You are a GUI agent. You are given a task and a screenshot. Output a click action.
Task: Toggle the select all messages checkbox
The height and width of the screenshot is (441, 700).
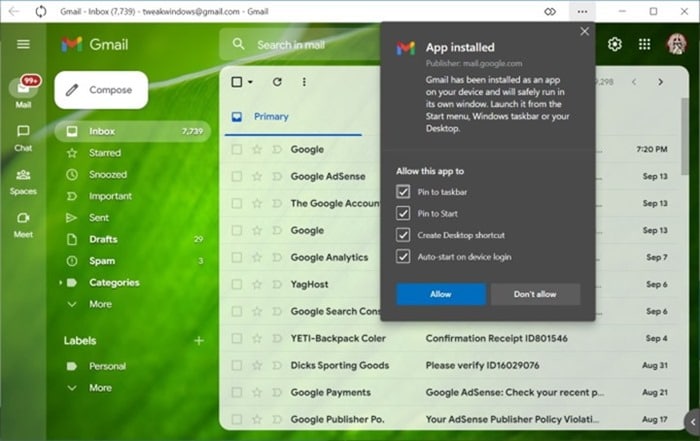[237, 82]
